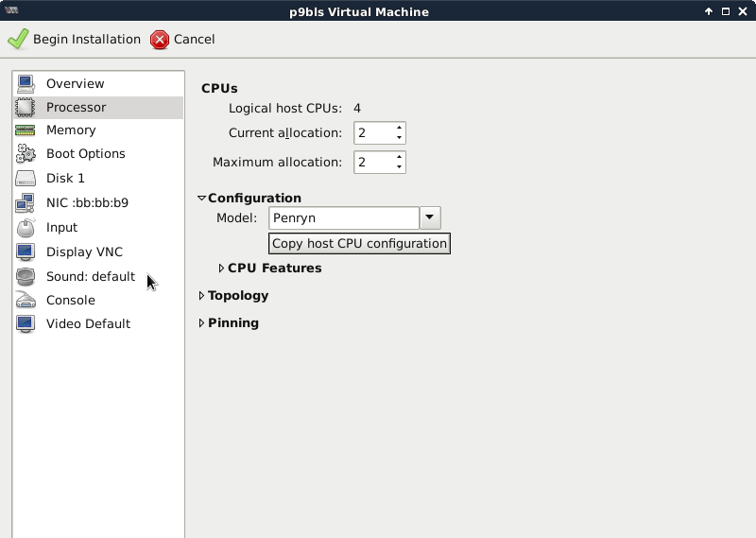The image size is (756, 538).
Task: Open the CPU Model dropdown arrow
Action: point(430,218)
